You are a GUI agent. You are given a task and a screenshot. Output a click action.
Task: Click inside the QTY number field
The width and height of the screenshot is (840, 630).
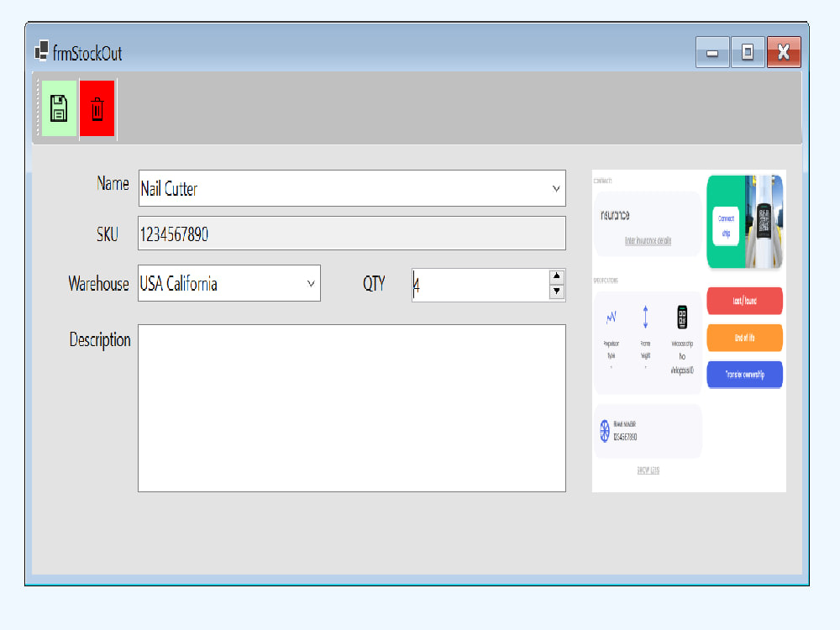(480, 285)
